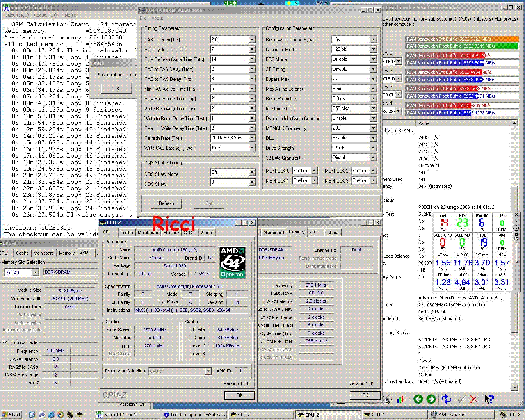525x420 pixels.
Task: Click Sandra results scrollbar down arrow
Action: [515, 387]
